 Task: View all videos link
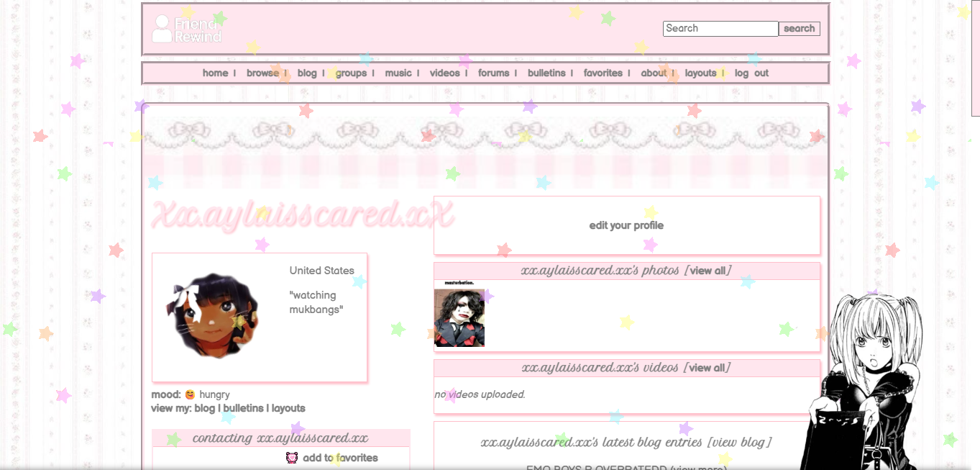pos(708,368)
